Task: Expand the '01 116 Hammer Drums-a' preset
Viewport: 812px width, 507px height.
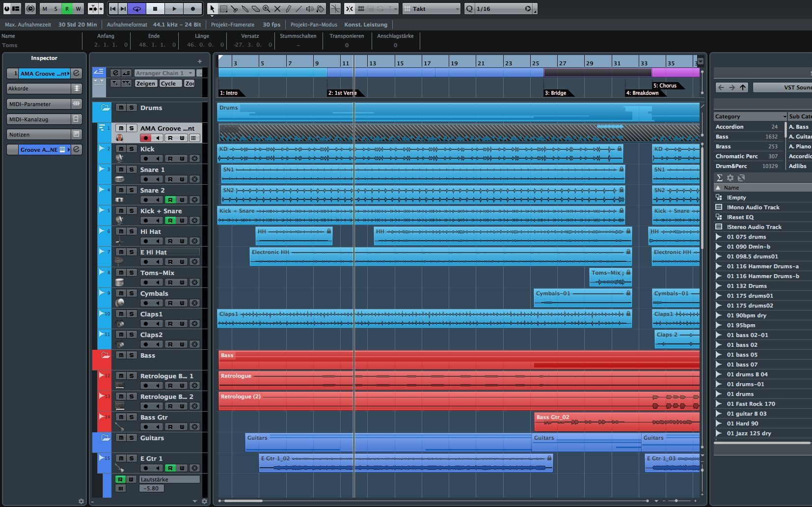Action: [719, 266]
